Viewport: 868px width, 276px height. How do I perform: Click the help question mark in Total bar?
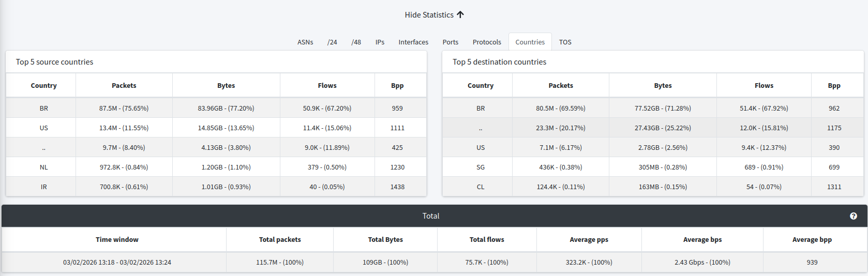(x=854, y=216)
